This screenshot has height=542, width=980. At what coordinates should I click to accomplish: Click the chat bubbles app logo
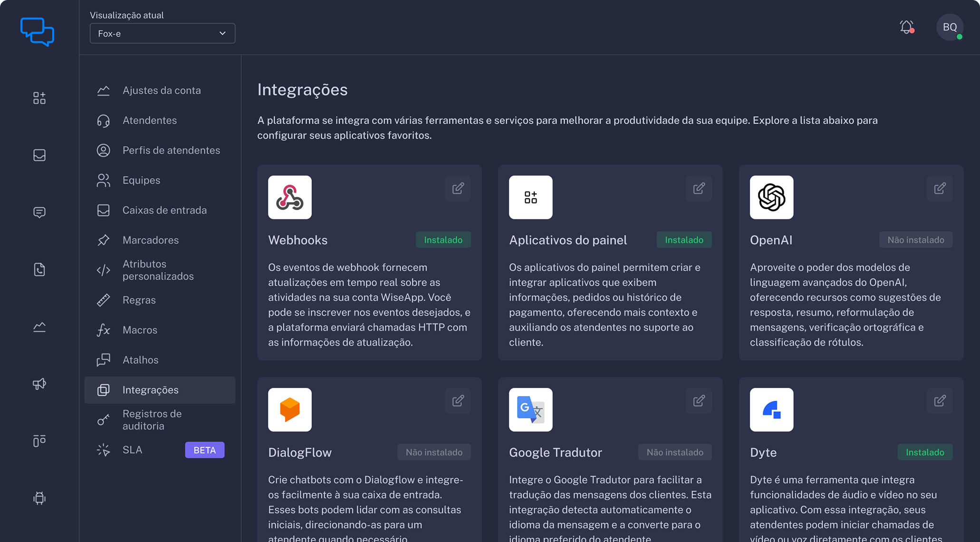coord(38,31)
